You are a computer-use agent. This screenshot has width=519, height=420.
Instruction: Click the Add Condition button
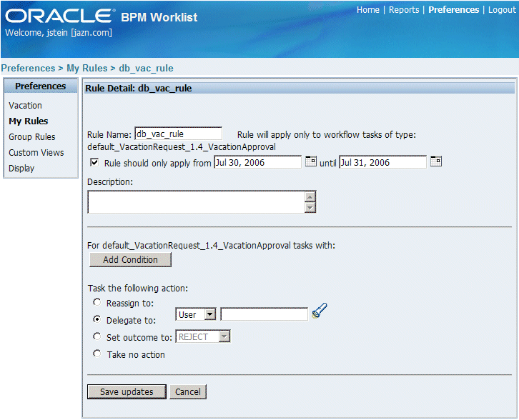130,259
